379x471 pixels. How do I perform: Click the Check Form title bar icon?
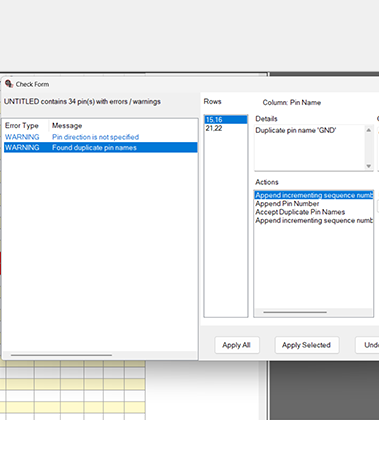click(9, 84)
